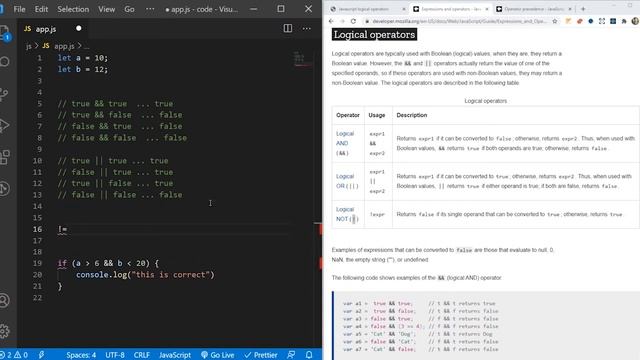Close the unsaved app.js tab via the dot
640x360 pixels.
(x=78, y=28)
